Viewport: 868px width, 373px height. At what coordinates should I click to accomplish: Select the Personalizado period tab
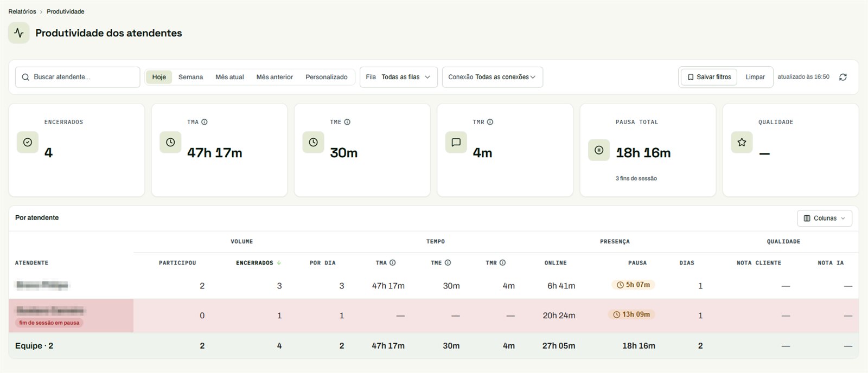pos(326,77)
